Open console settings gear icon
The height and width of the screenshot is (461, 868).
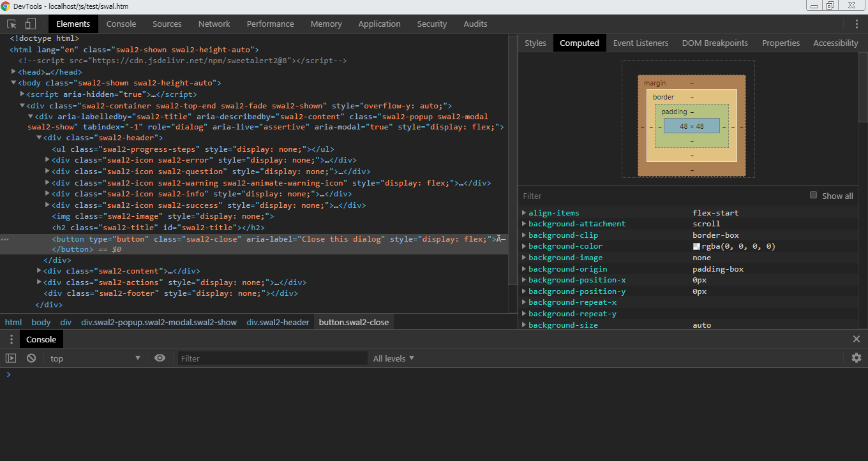point(857,358)
